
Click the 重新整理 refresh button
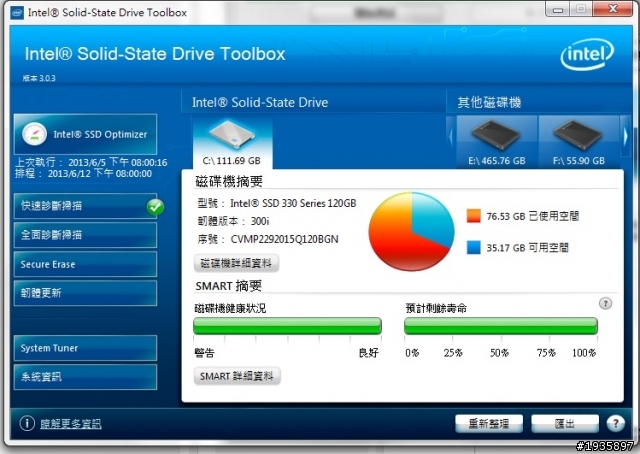click(x=489, y=424)
